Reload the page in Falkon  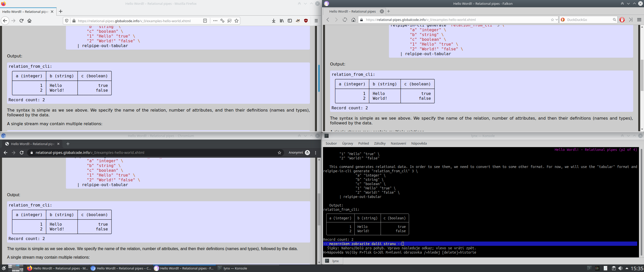point(345,20)
